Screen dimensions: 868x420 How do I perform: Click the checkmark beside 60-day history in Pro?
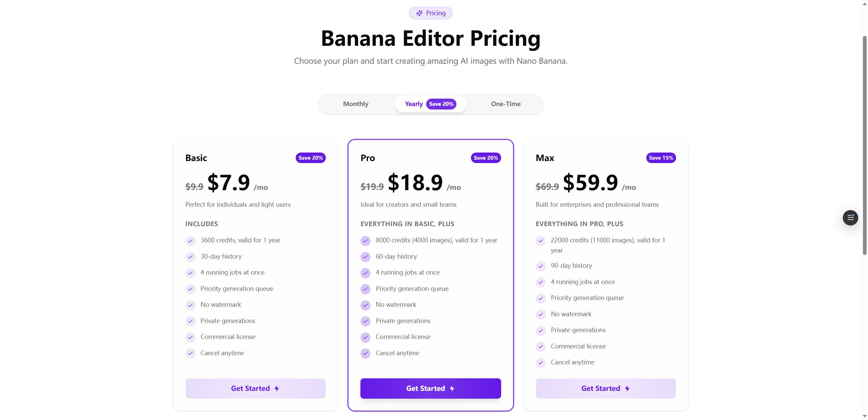pyautogui.click(x=365, y=257)
